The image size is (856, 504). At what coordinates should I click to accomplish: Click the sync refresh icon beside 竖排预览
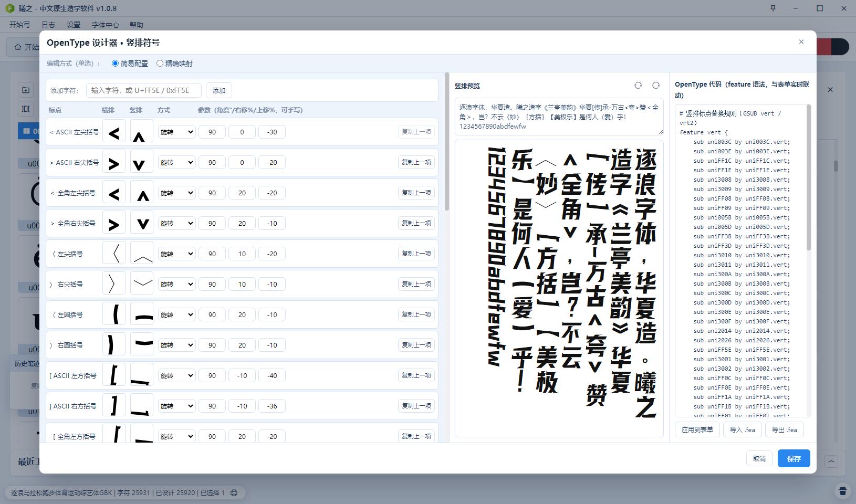pos(638,86)
